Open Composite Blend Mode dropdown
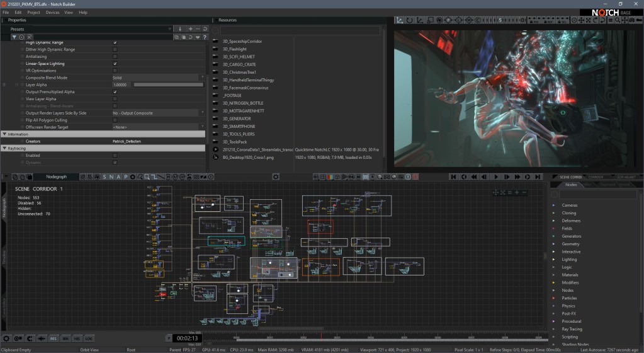Image resolution: width=644 pixels, height=353 pixels. (158, 78)
